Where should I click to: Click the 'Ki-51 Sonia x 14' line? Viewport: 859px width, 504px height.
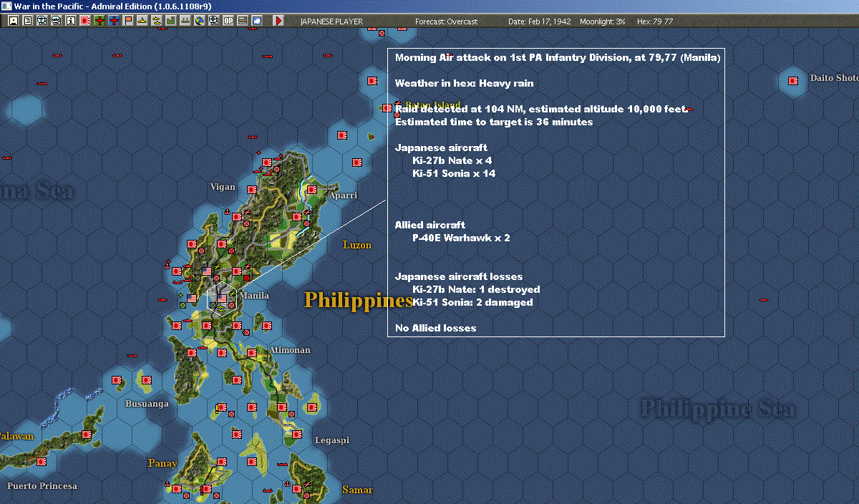(x=454, y=173)
